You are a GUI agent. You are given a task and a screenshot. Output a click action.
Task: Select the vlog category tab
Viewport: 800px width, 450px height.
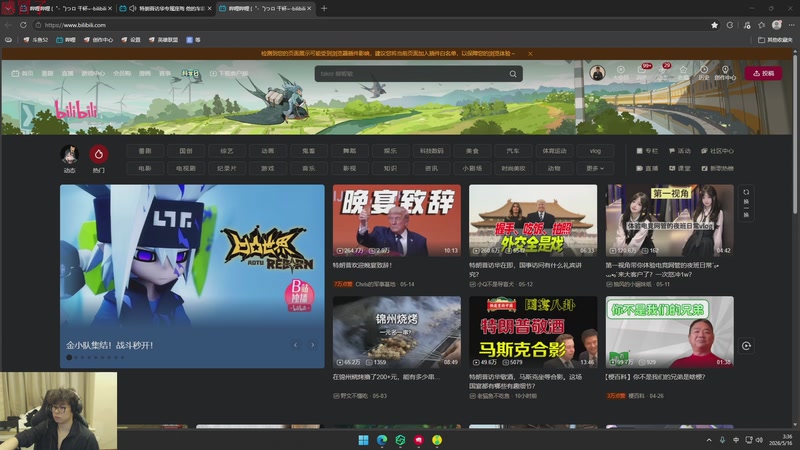coord(595,151)
